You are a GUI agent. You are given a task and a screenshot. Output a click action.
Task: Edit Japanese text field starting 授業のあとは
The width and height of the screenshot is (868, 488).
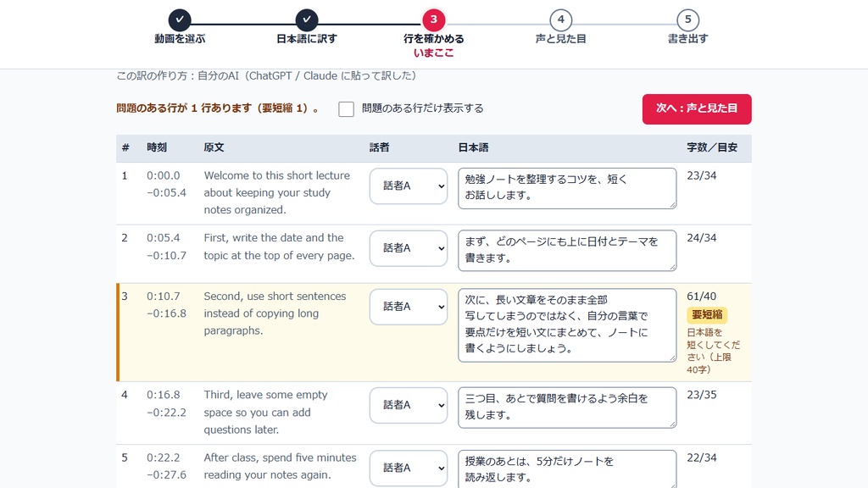(x=567, y=469)
